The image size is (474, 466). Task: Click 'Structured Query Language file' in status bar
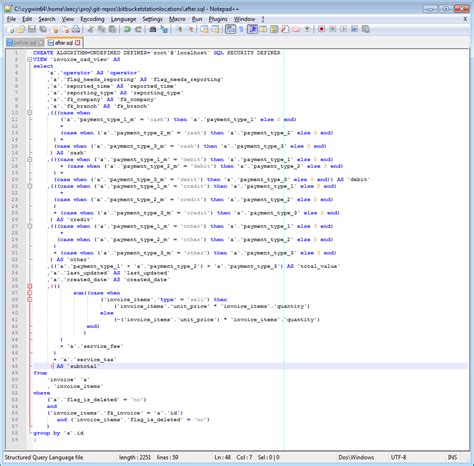44,457
